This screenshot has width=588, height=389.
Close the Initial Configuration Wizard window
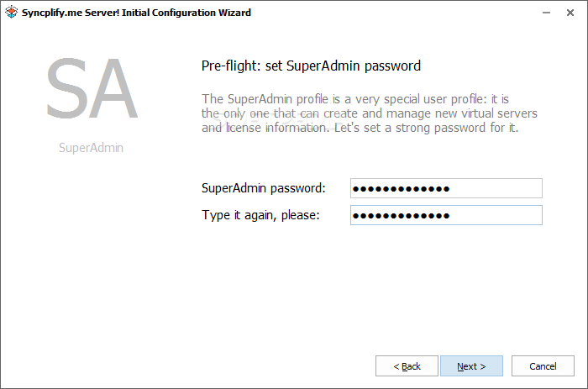click(x=570, y=13)
